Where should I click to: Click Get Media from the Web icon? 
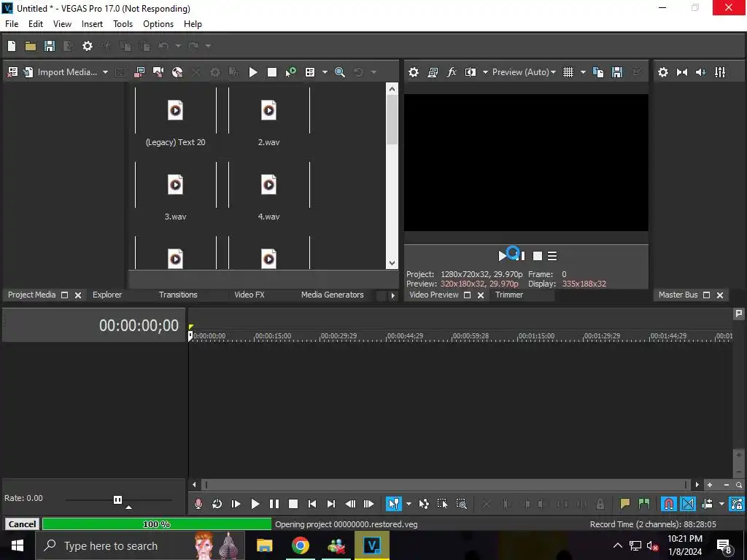coord(177,72)
